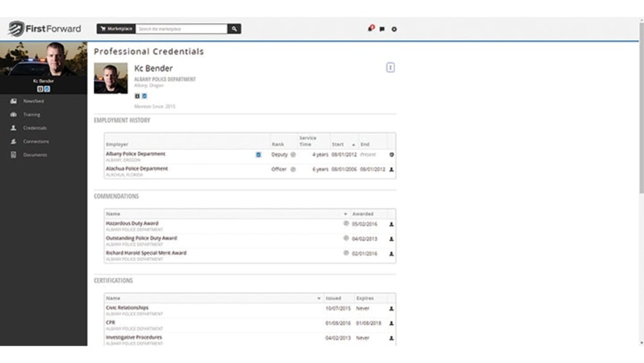Click the Training briefcase icon in the sidebar
Image resolution: width=644 pixels, height=363 pixels.
(13, 114)
